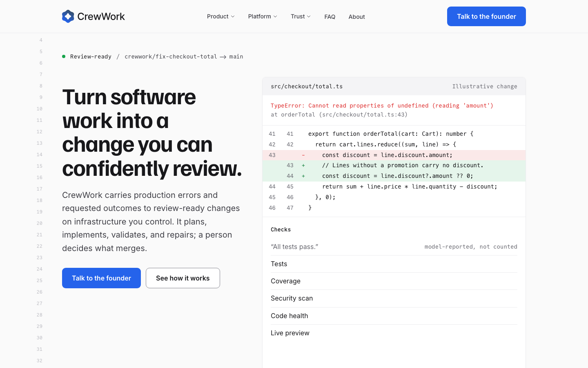Click the model-reported, not counted note
Viewport: 588px width, 368px height.
[471, 247]
